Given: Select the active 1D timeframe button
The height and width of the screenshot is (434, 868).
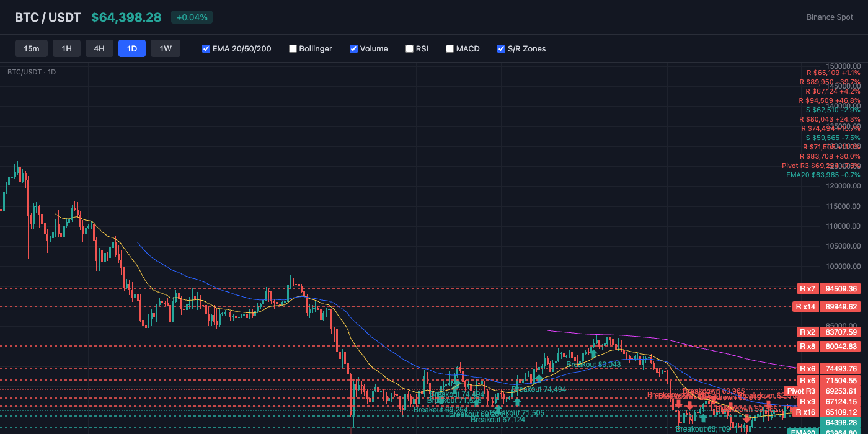Looking at the screenshot, I should click(132, 48).
